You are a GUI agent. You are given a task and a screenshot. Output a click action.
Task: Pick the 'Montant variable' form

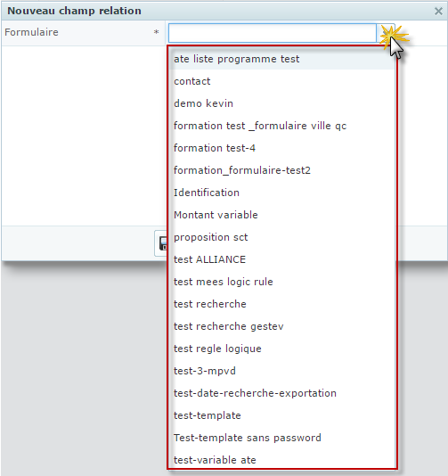(281, 215)
